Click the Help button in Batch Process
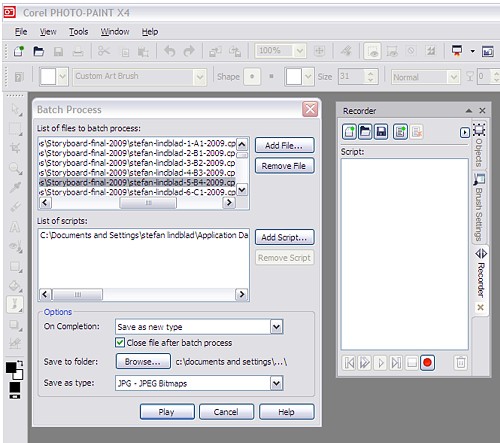Image resolution: width=500 pixels, height=443 pixels. pos(286,412)
